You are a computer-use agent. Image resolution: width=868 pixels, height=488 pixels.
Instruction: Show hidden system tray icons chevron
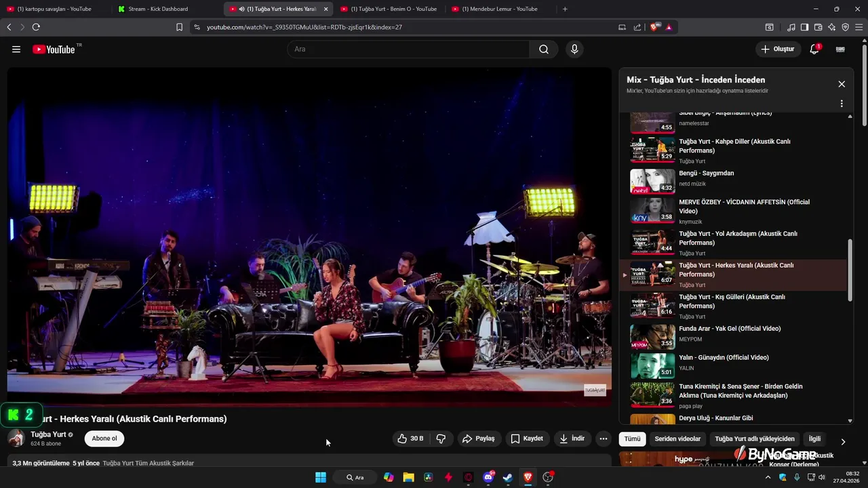[768, 477]
